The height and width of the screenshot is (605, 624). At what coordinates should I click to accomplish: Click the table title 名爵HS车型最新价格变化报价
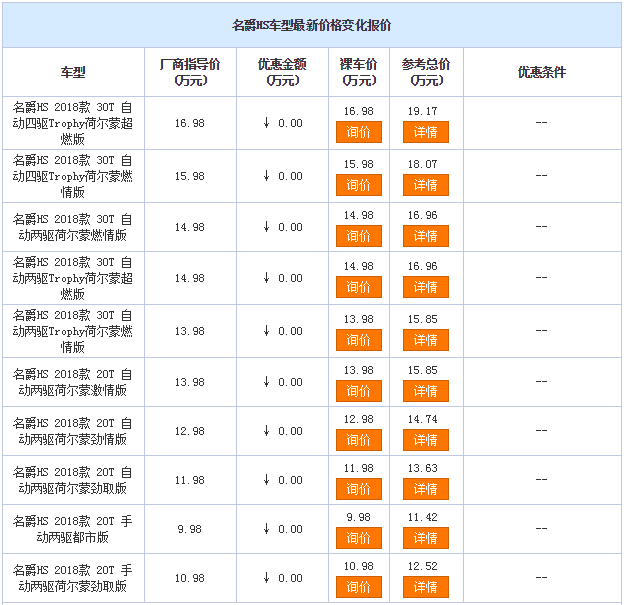(312, 25)
